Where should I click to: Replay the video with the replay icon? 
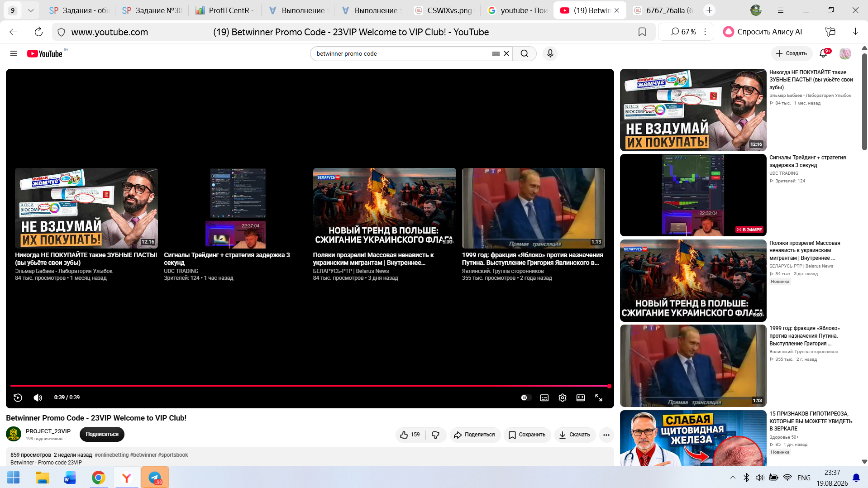(18, 397)
